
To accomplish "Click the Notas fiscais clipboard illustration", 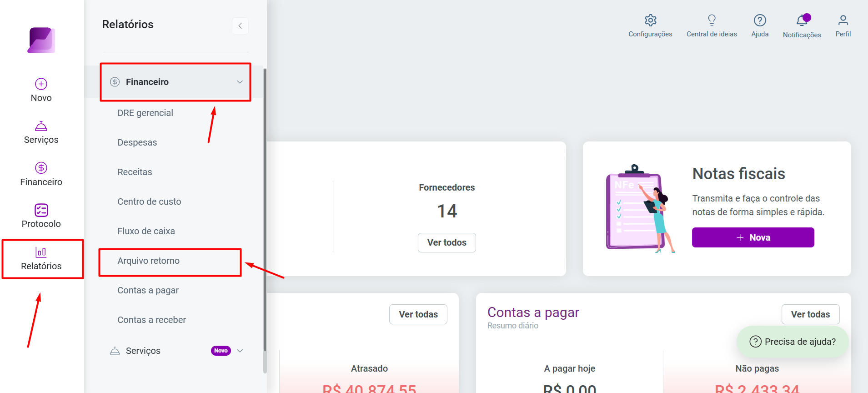I will coord(640,209).
